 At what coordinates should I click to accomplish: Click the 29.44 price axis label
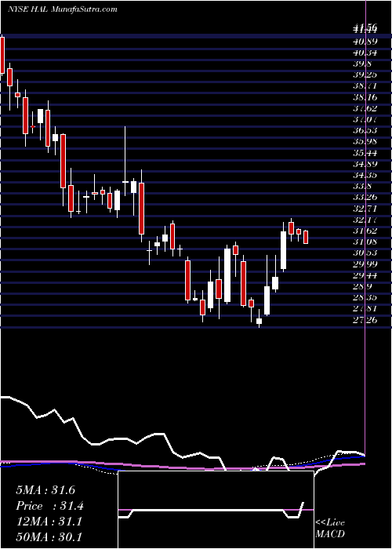(365, 275)
